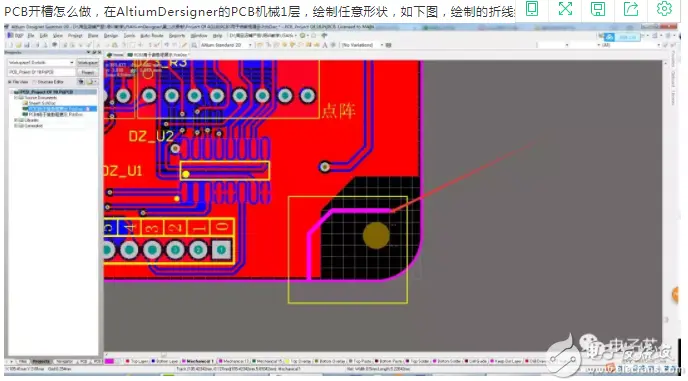Select the Mechanical 15 layer tab
Screen dimensions: 688x381
click(268, 361)
